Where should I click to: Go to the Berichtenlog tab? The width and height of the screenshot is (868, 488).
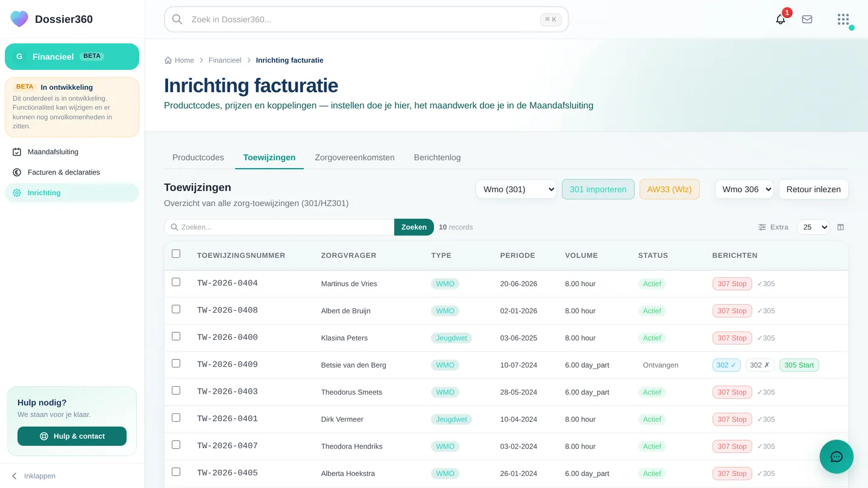tap(437, 157)
